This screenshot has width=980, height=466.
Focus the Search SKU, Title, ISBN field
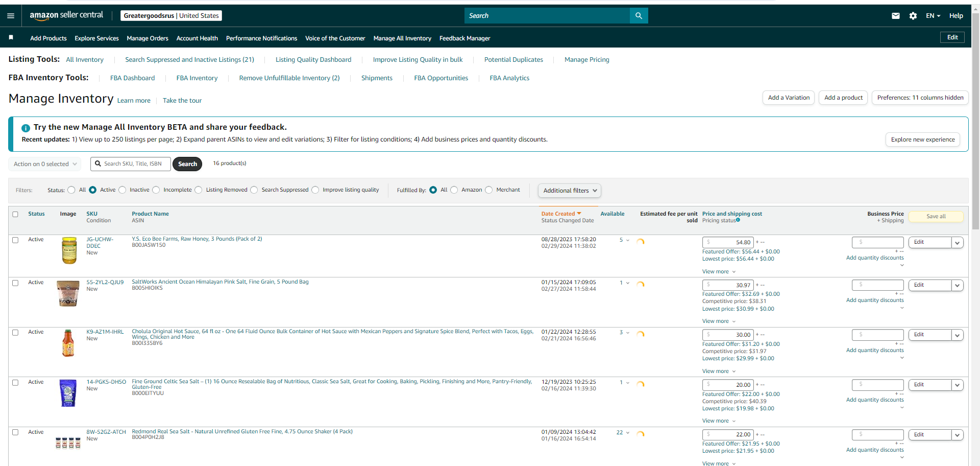click(131, 164)
